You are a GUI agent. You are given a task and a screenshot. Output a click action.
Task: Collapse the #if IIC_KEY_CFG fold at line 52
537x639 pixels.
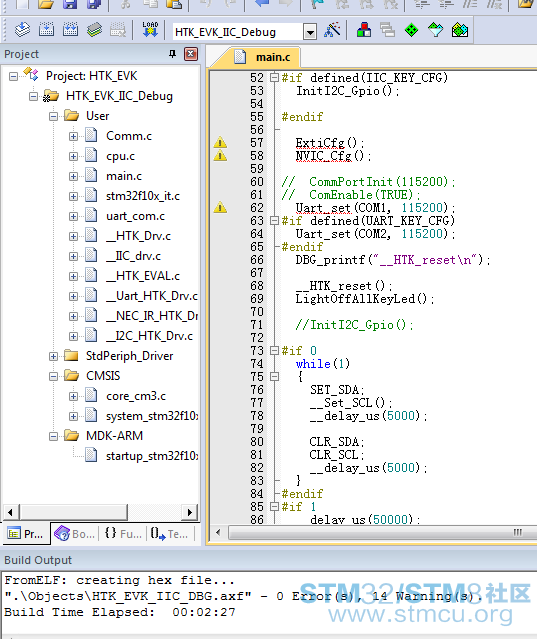pos(275,77)
